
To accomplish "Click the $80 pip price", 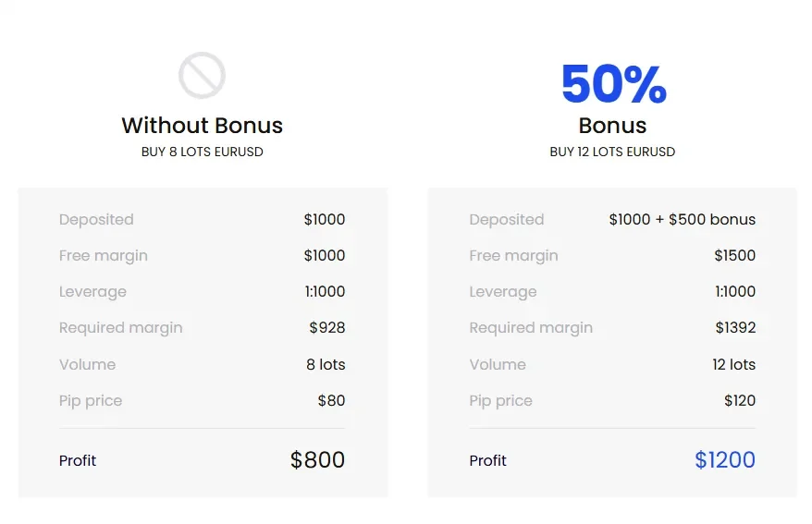I will click(331, 400).
